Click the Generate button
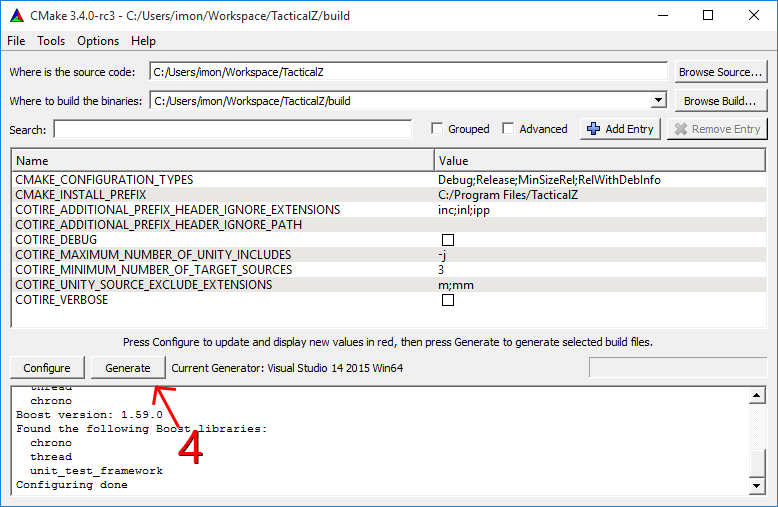The width and height of the screenshot is (778, 507). [128, 368]
